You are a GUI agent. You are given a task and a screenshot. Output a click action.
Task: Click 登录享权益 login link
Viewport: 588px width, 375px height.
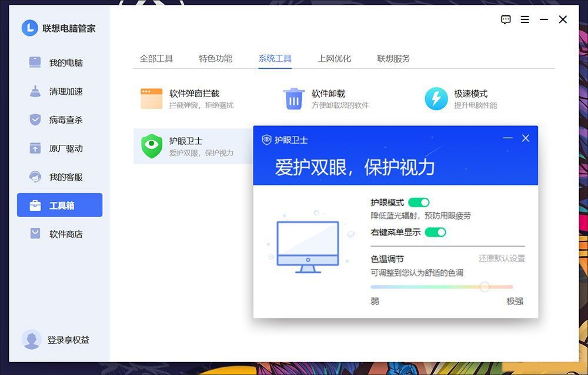(x=68, y=340)
